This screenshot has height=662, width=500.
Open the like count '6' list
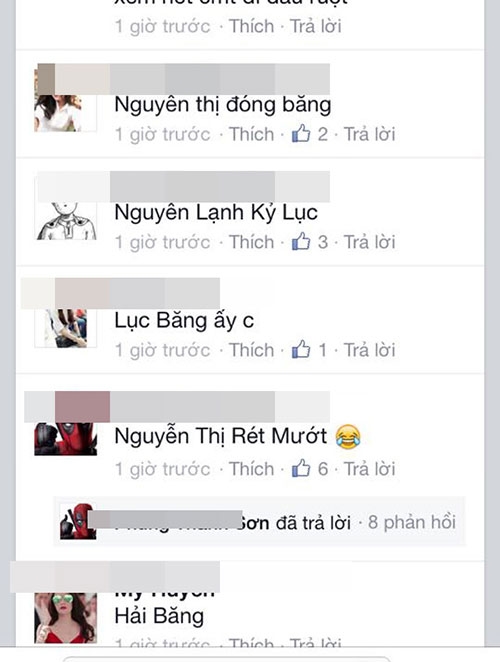click(x=323, y=469)
